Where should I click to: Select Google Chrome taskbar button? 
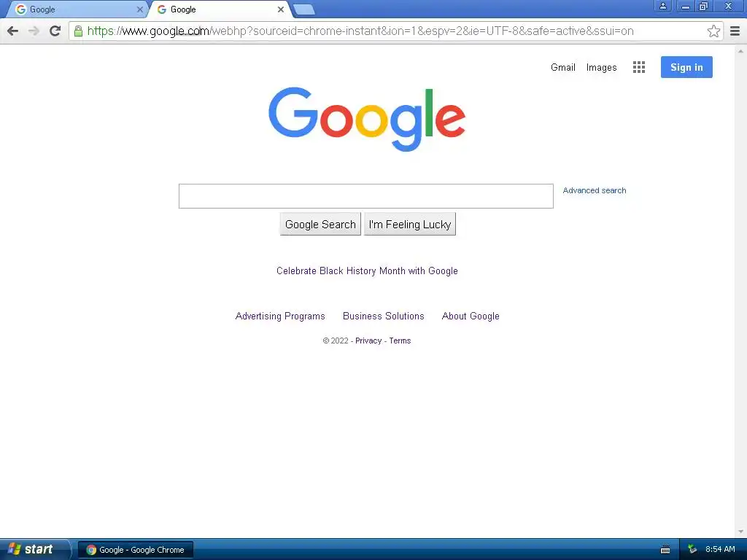tap(135, 550)
